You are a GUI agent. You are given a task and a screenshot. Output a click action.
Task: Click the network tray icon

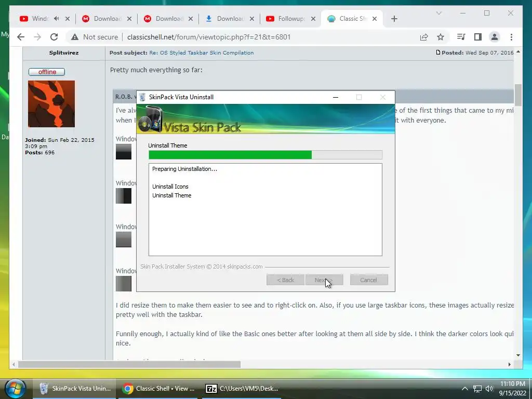click(x=477, y=389)
